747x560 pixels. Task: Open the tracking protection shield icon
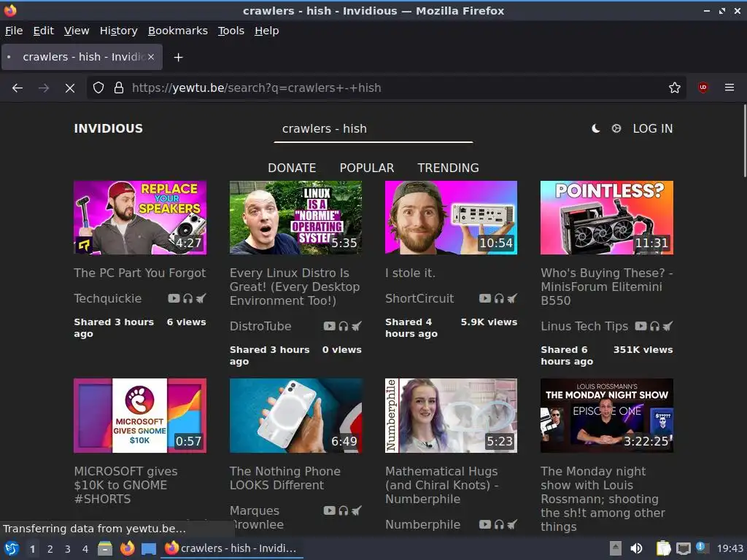[98, 87]
